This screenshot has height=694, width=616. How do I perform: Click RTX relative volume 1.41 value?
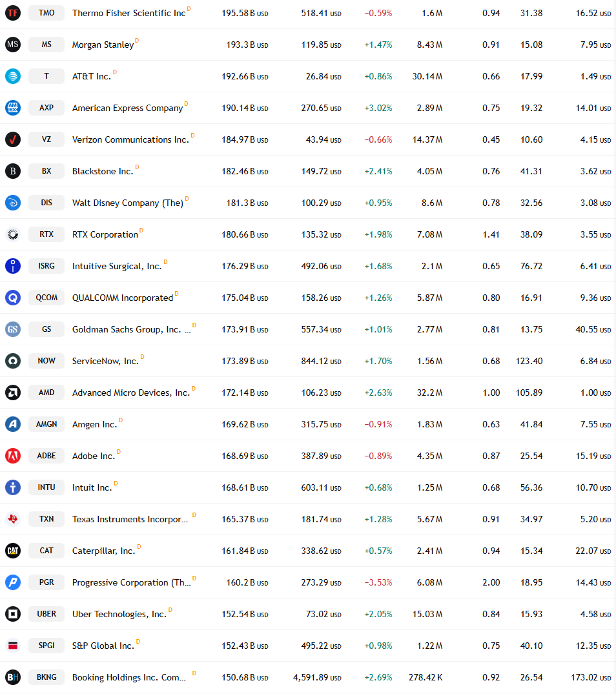491,234
